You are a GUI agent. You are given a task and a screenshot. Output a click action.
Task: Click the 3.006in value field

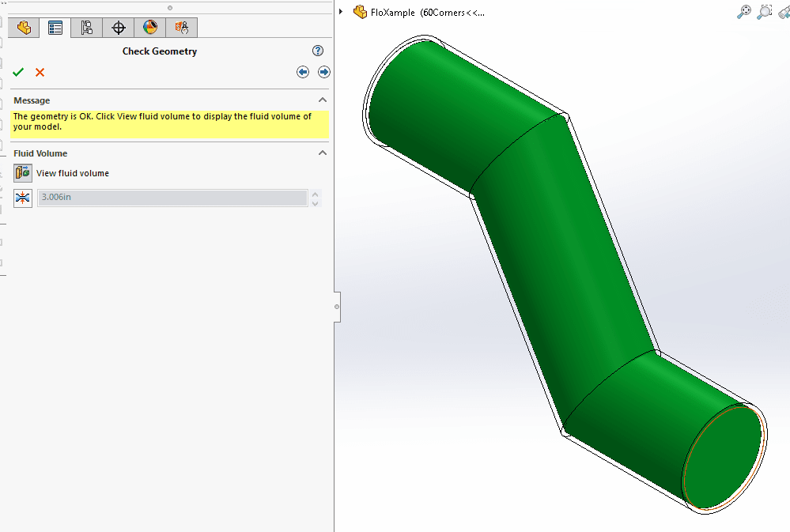[x=172, y=198]
